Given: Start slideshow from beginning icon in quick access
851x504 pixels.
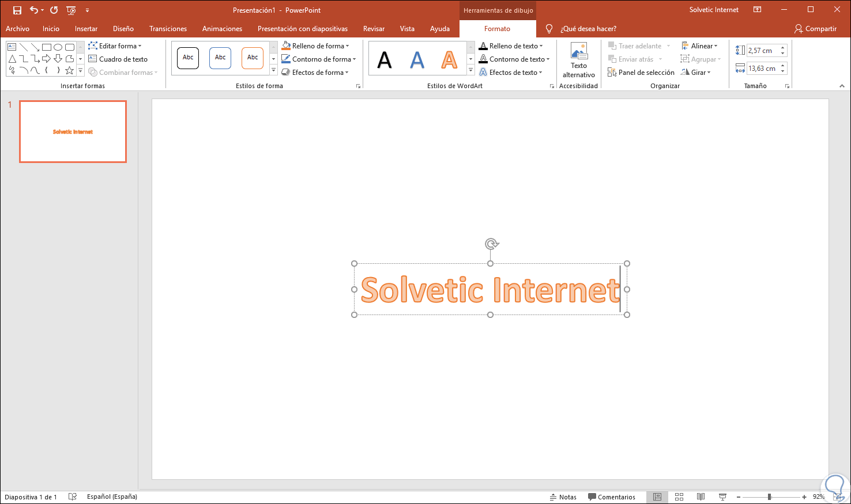Looking at the screenshot, I should [71, 10].
